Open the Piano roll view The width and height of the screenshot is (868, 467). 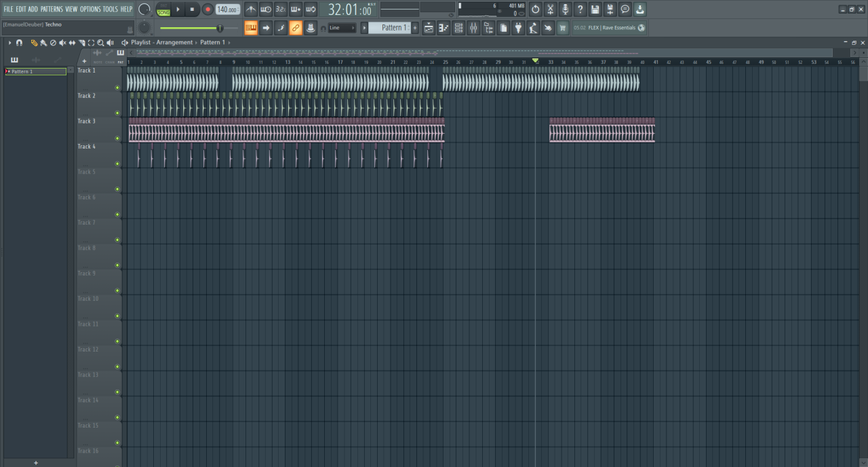point(443,28)
